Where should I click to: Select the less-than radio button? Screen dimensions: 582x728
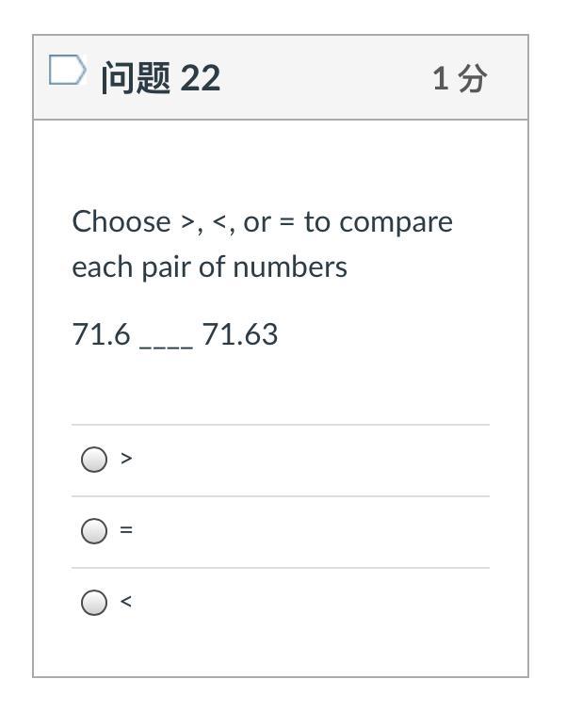click(x=94, y=603)
